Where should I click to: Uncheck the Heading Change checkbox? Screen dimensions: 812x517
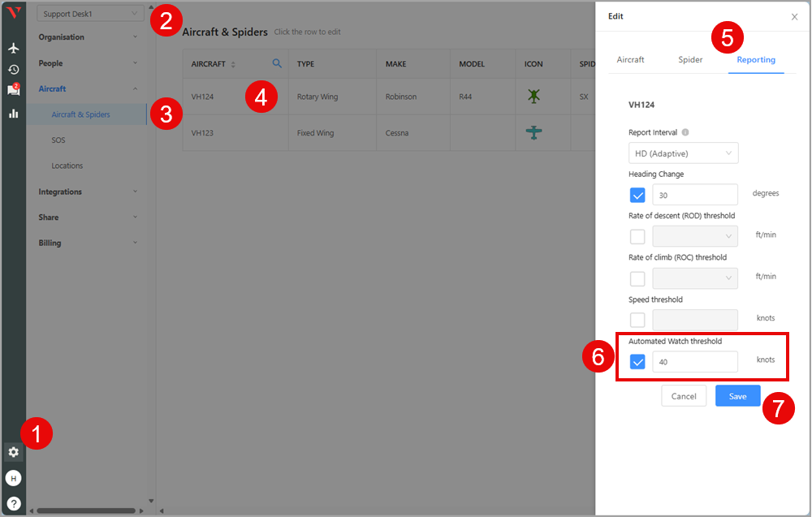point(637,195)
